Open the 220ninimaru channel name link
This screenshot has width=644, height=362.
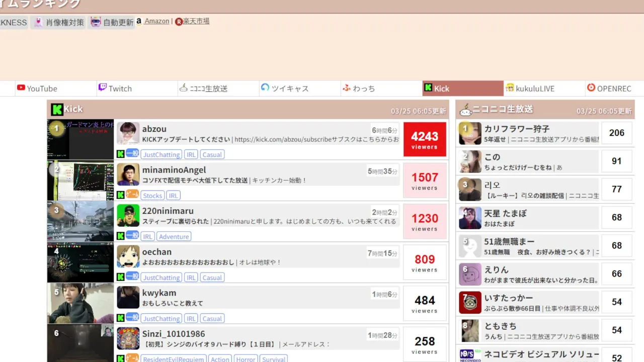[x=168, y=211]
